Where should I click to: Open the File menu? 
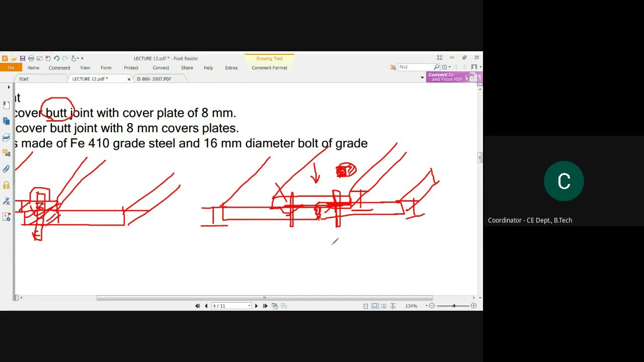click(11, 67)
